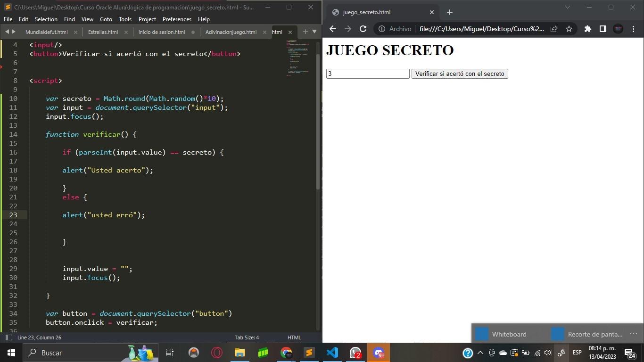This screenshot has height=362, width=644.
Task: Switch to the Adivinacionjuego.html tab
Action: tap(231, 32)
